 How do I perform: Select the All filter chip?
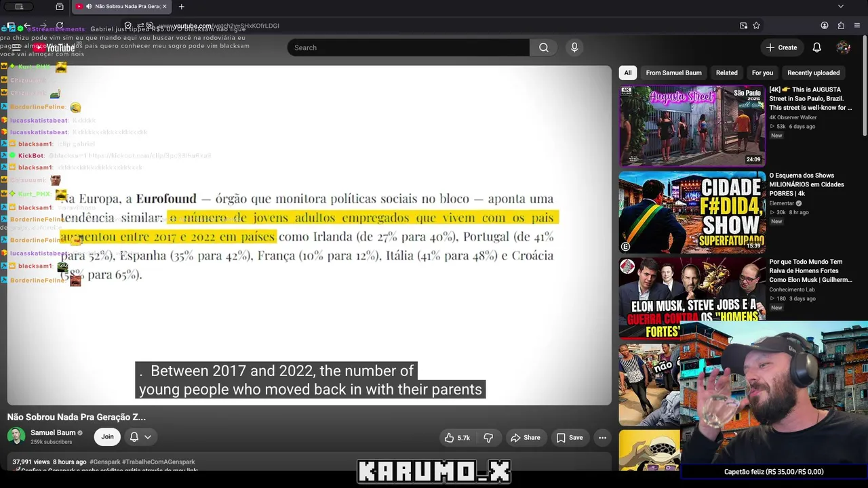628,73
